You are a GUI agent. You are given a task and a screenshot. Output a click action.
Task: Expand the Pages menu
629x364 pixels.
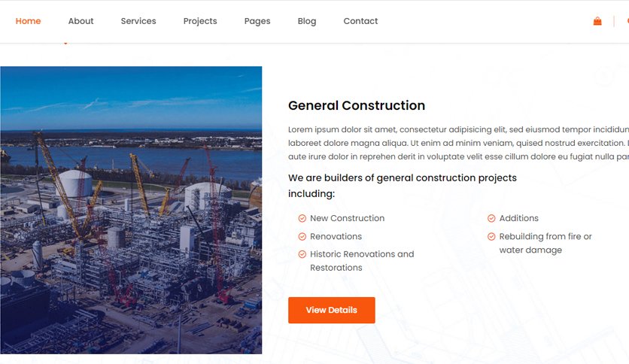257,21
